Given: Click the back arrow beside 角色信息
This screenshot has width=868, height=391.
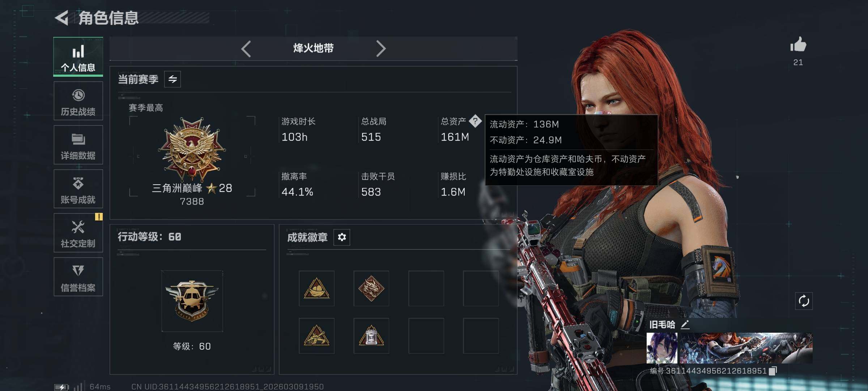Looking at the screenshot, I should (x=62, y=18).
